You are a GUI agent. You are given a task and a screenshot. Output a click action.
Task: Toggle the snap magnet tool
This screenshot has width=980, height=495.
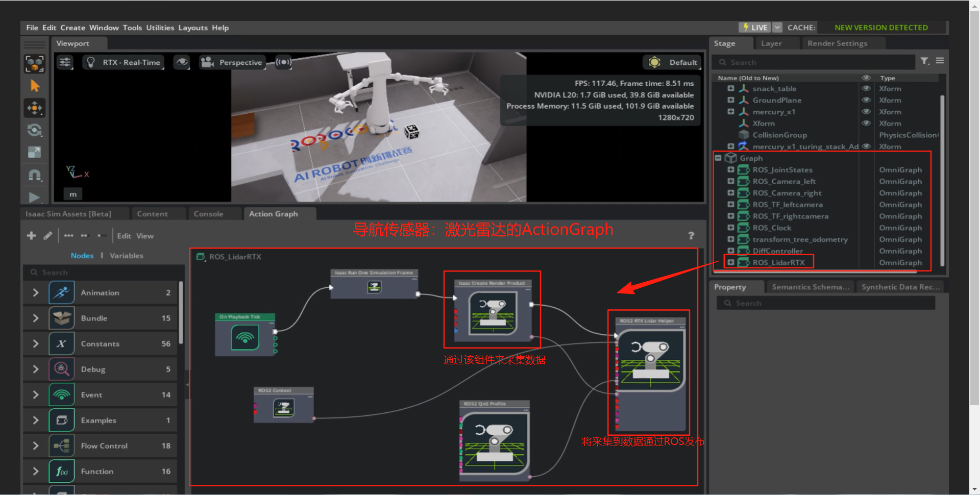pyautogui.click(x=35, y=175)
